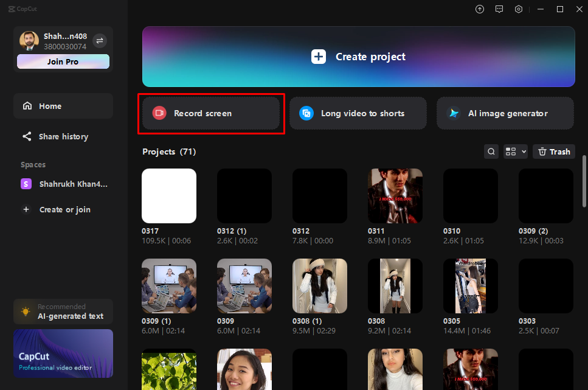
Task: Open project 0308 hallway thumbnail
Action: [395, 285]
